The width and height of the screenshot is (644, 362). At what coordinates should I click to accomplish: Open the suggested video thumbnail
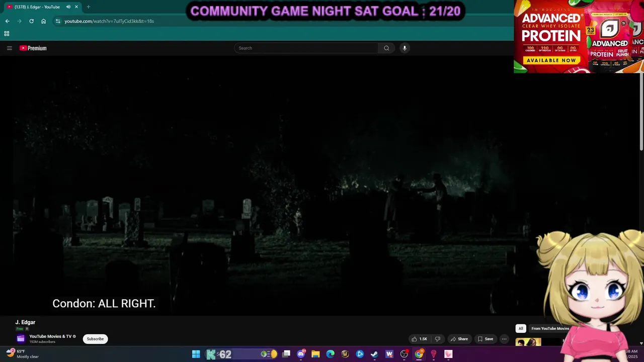click(528, 342)
